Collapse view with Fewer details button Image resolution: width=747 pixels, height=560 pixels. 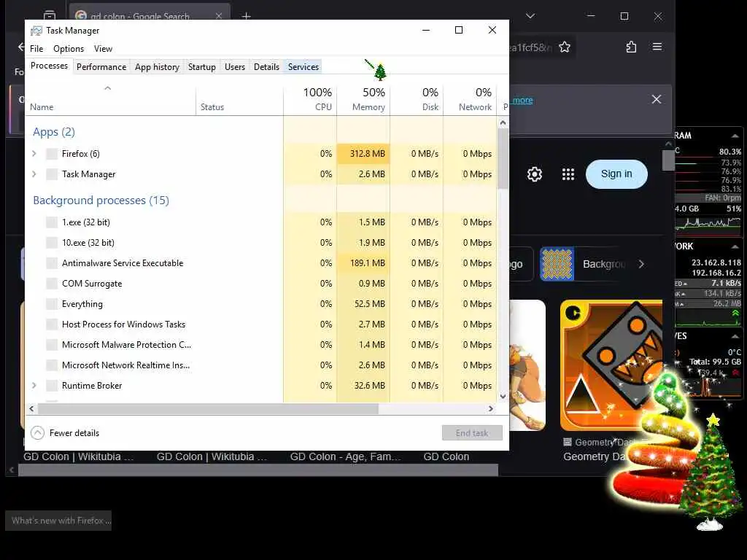click(65, 433)
